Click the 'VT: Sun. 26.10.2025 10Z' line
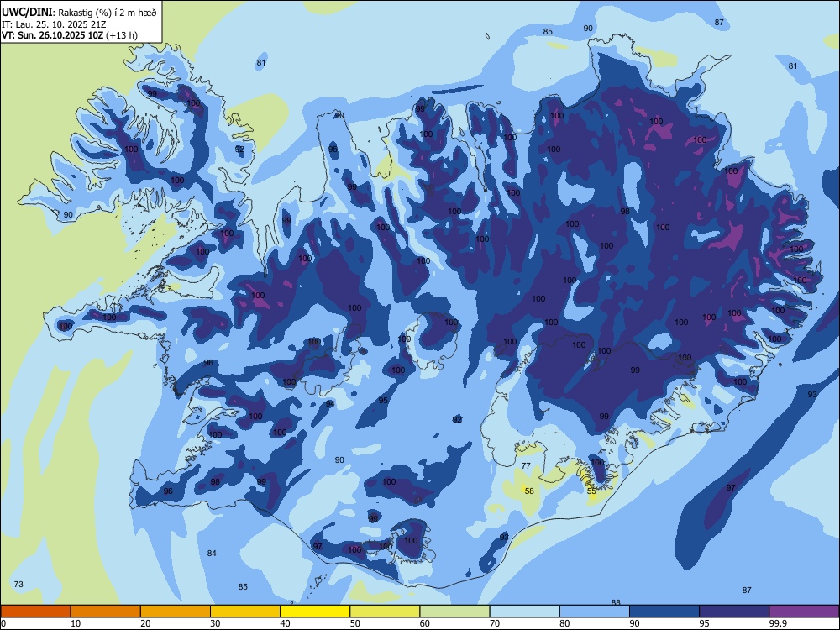Viewport: 840px width, 630px height. pyautogui.click(x=52, y=35)
